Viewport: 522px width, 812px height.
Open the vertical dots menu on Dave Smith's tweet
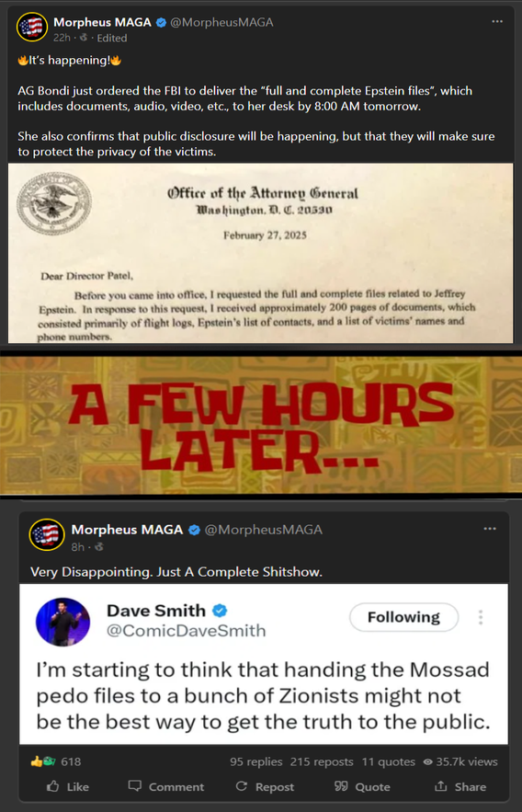[x=481, y=617]
